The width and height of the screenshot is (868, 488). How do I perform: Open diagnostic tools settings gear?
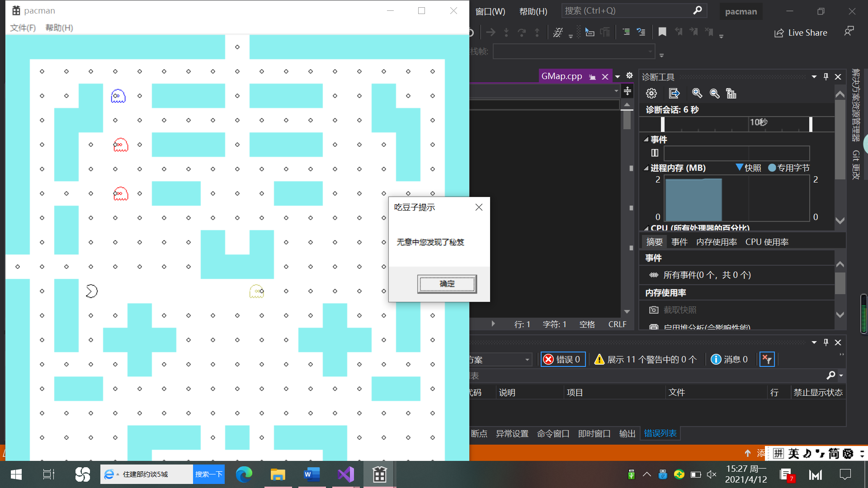(x=651, y=94)
